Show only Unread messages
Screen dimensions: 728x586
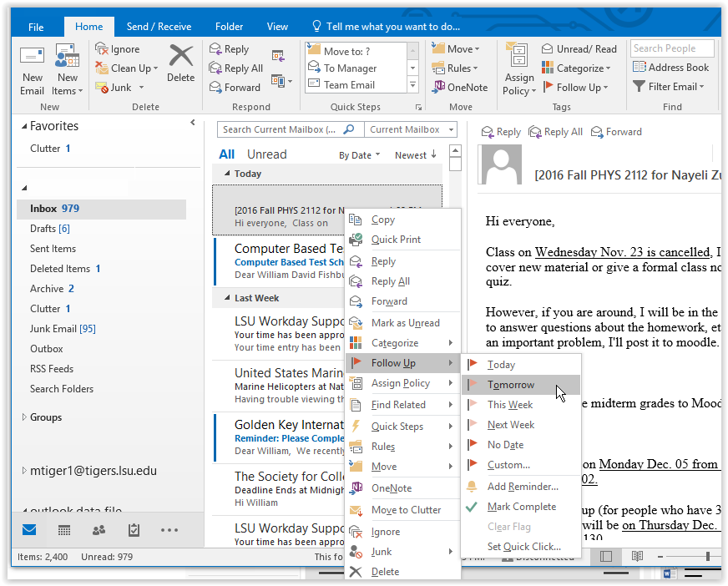click(267, 154)
